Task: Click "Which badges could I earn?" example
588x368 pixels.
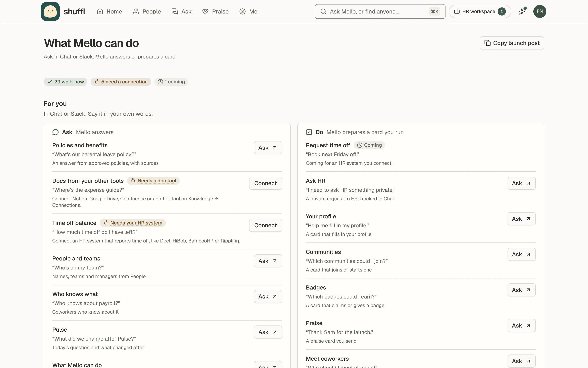Action: [341, 297]
